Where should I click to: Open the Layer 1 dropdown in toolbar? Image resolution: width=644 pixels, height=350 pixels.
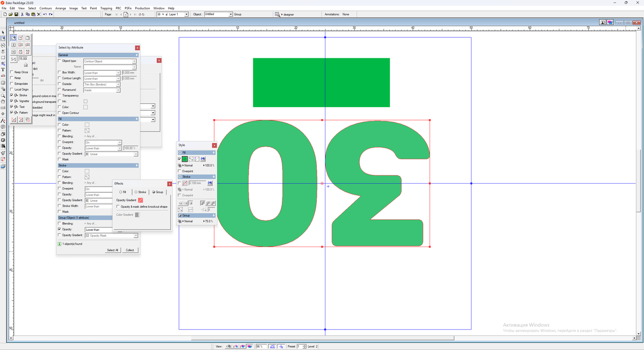point(186,14)
